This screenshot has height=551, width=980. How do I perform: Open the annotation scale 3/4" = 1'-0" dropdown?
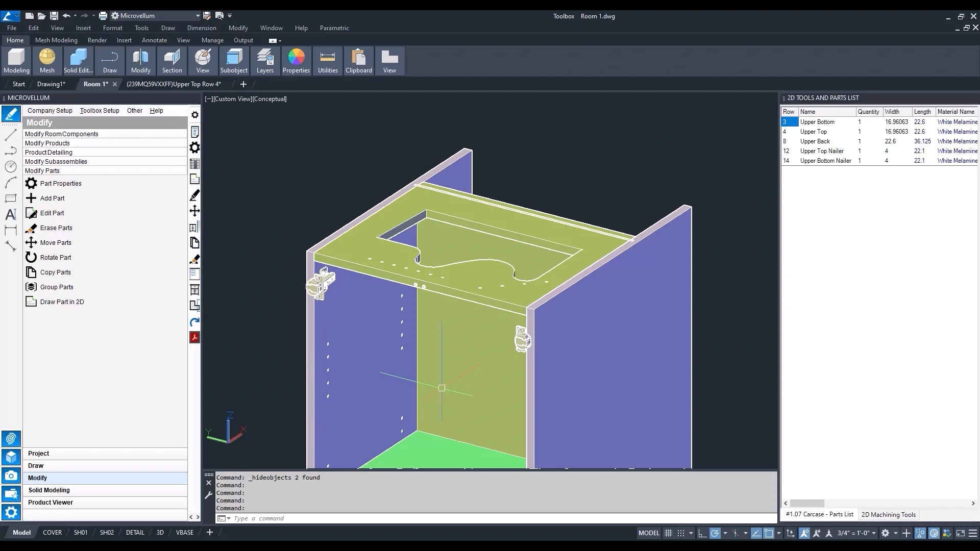856,533
